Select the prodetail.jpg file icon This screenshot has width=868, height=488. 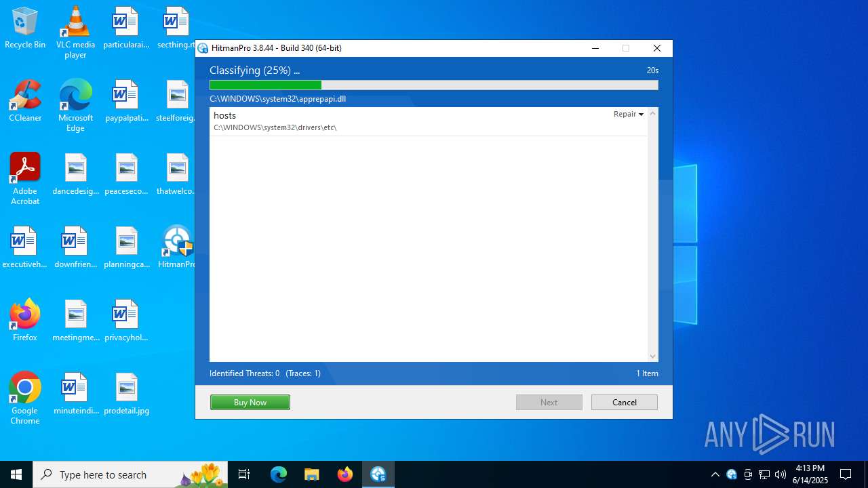126,394
